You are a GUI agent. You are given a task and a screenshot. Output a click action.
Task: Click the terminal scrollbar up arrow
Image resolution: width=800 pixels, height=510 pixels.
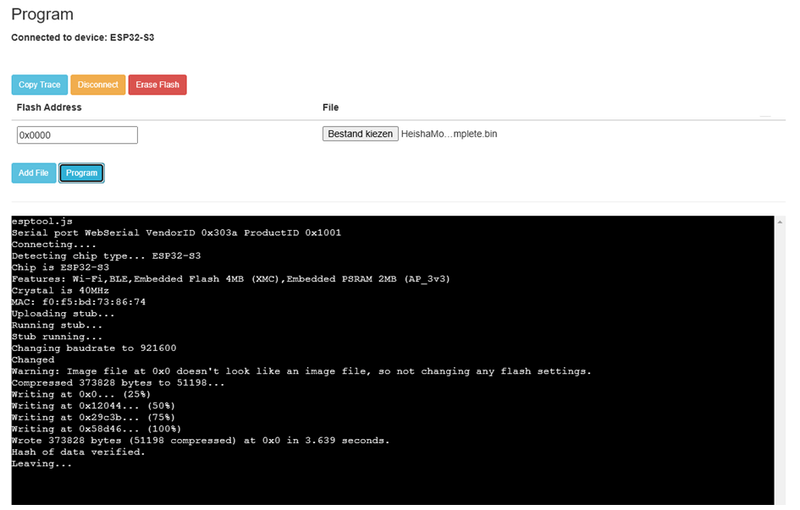tap(780, 222)
